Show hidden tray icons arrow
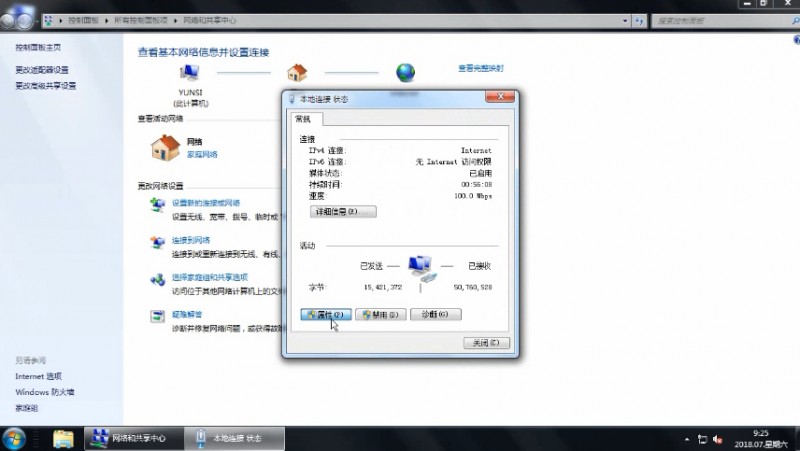 pos(687,439)
